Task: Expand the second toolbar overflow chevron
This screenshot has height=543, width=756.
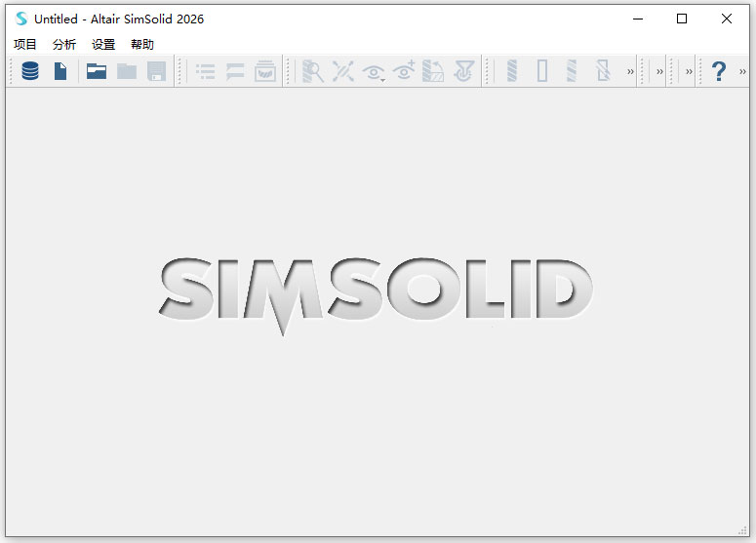Action: point(659,72)
